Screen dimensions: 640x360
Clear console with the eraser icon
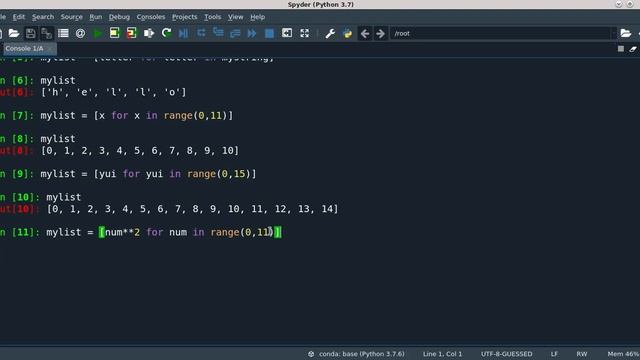(x=633, y=49)
